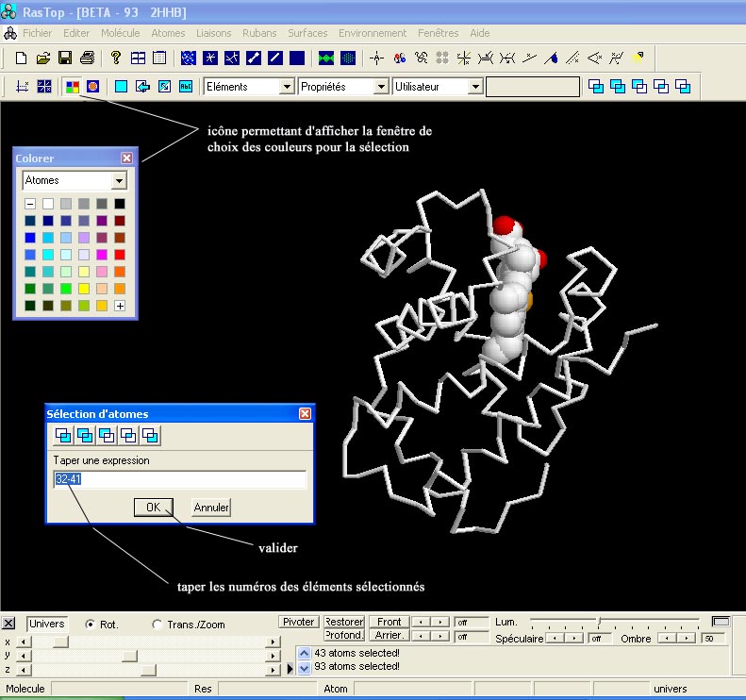Select the Rot. radio button
Image resolution: width=746 pixels, height=700 pixels.
click(x=91, y=625)
